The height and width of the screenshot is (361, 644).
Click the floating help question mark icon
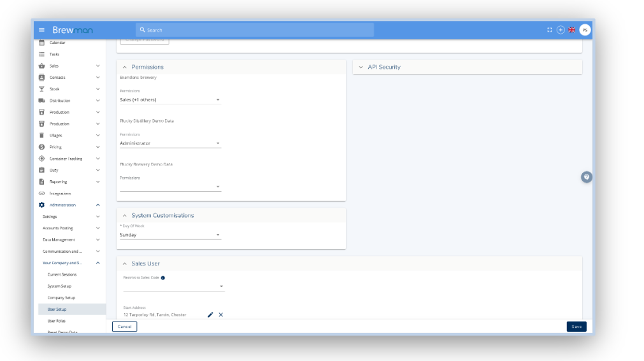587,177
